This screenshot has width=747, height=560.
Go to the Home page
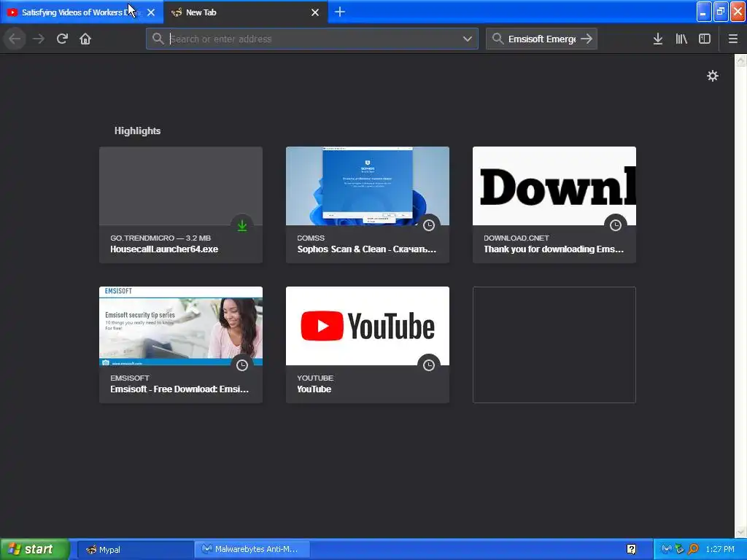coord(85,39)
